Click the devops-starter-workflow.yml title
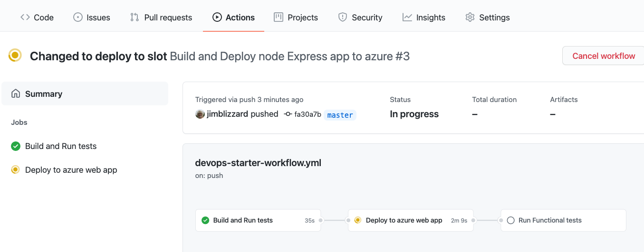Image resolution: width=644 pixels, height=252 pixels. pos(258,163)
